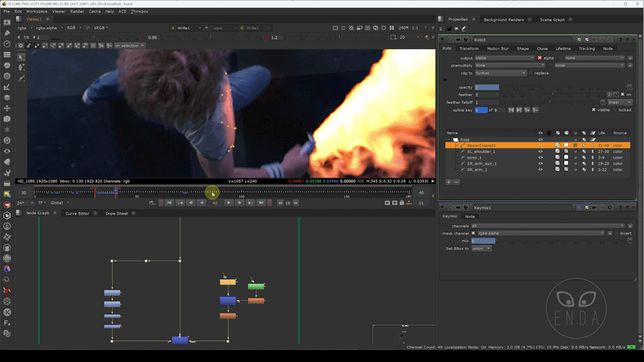Select the arrow selection tool in viewer toolbar
Viewport: 644px width, 362px height.
point(22,57)
